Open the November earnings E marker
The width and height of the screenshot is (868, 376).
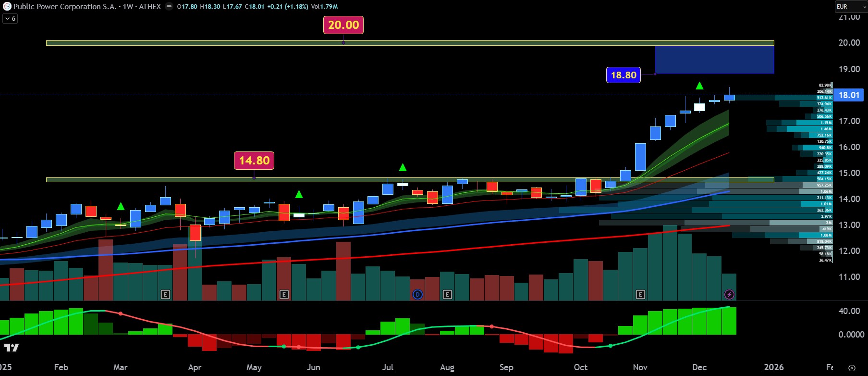(640, 294)
